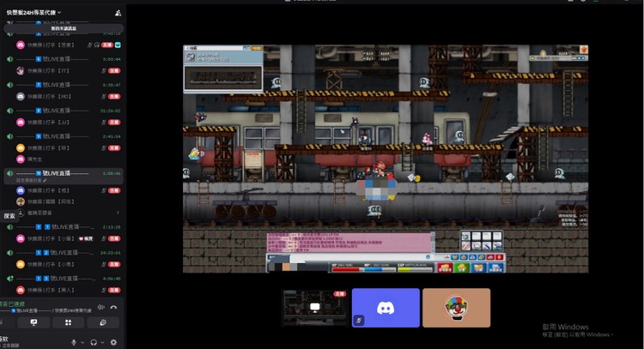The width and height of the screenshot is (644, 349).
Task: Click the muted mic icon on the Discord tile
Action: click(x=359, y=321)
